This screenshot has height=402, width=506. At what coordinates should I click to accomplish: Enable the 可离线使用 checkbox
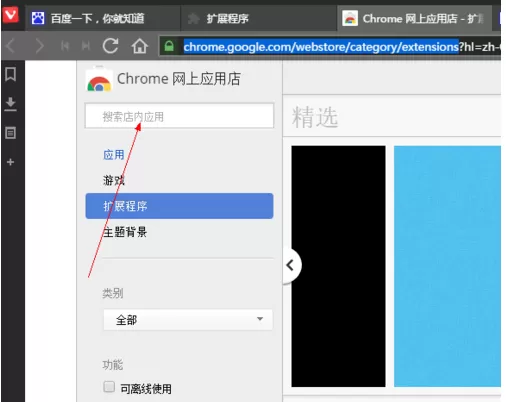[x=109, y=387]
